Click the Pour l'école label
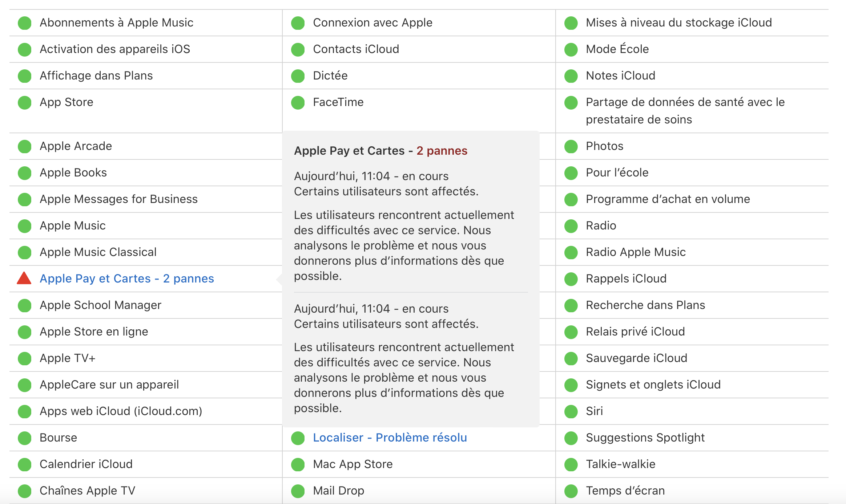 coord(617,172)
